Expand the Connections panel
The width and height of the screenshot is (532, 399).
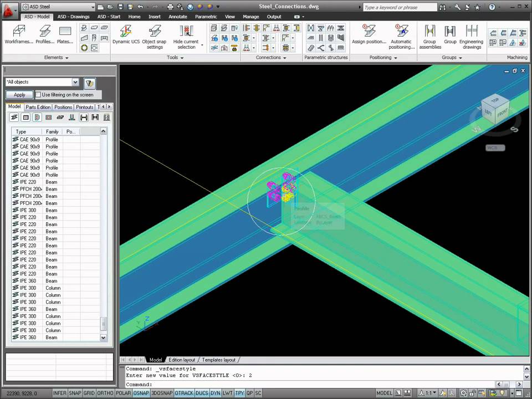coord(271,58)
